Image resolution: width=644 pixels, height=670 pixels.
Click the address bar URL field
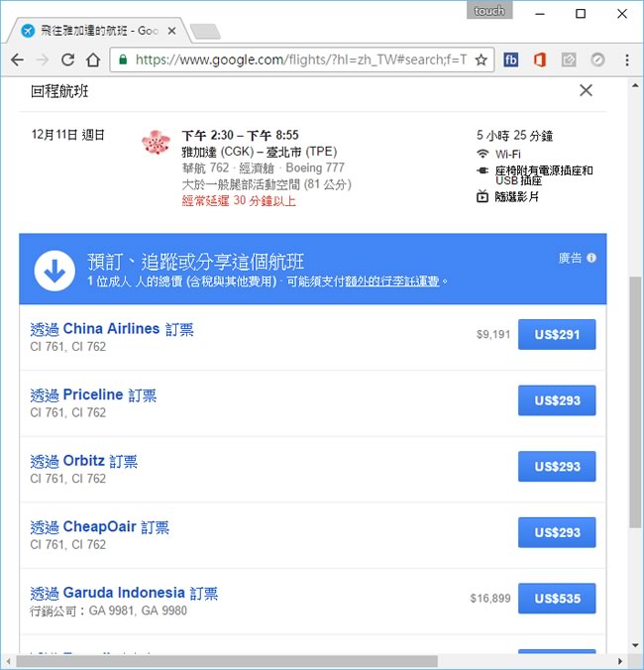[301, 59]
